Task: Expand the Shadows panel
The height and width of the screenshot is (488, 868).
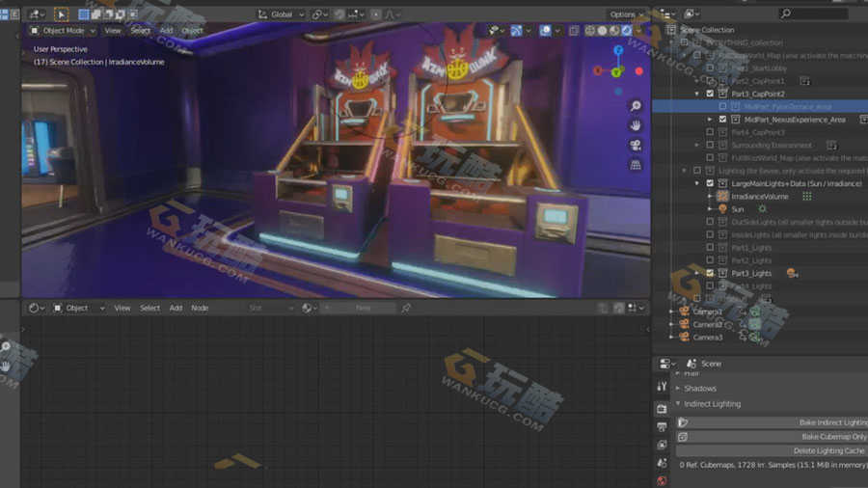Action: [700, 389]
